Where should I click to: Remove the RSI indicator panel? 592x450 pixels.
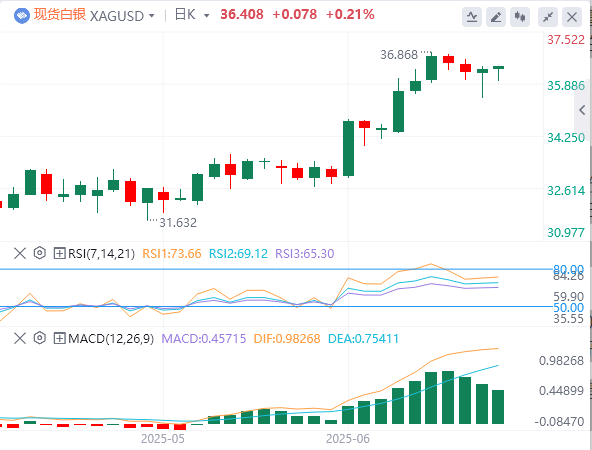click(20, 253)
